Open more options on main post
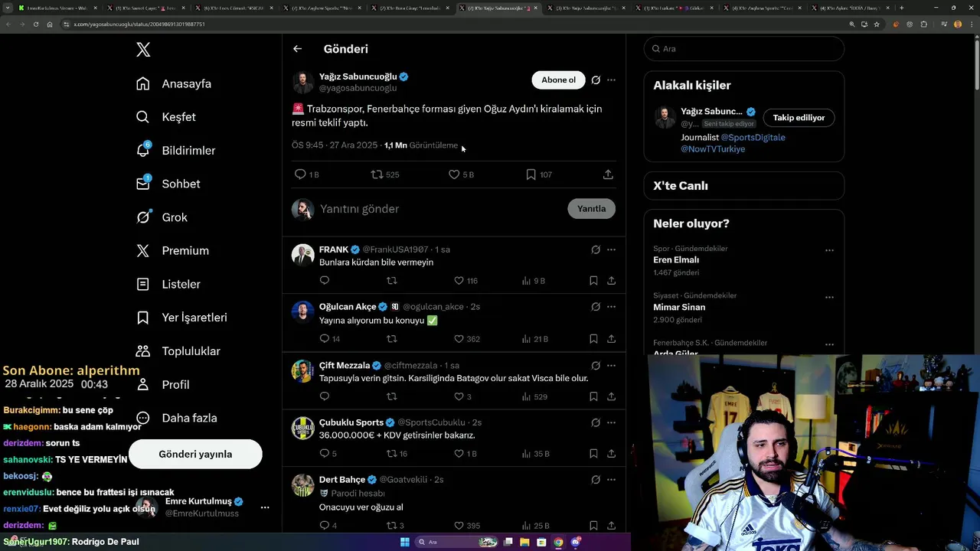The width and height of the screenshot is (980, 551). [611, 80]
